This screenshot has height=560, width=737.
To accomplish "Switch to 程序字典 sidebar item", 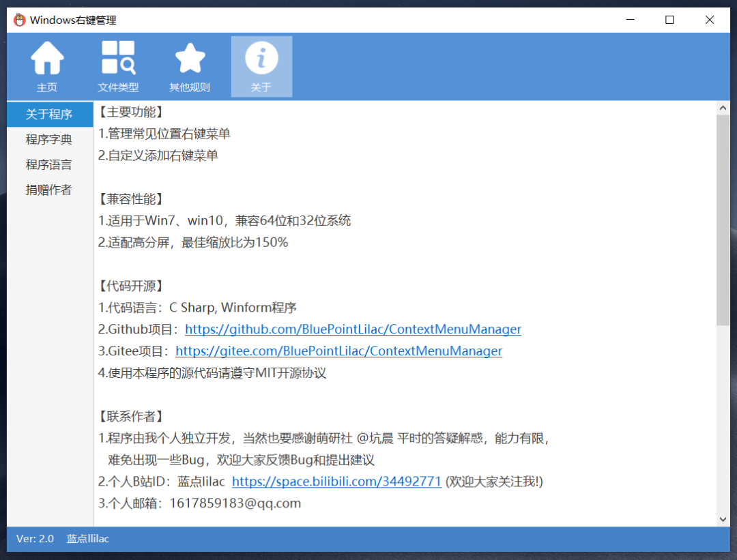I will click(50, 140).
